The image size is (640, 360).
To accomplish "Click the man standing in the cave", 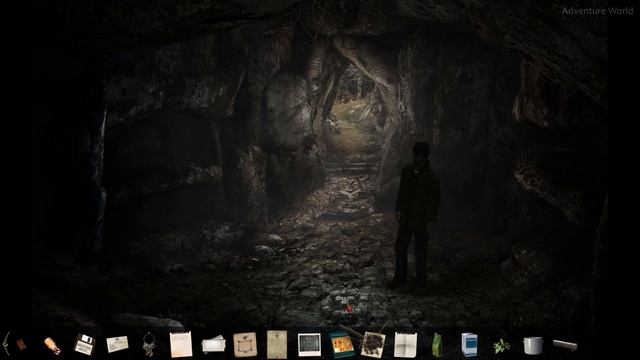I will [416, 214].
